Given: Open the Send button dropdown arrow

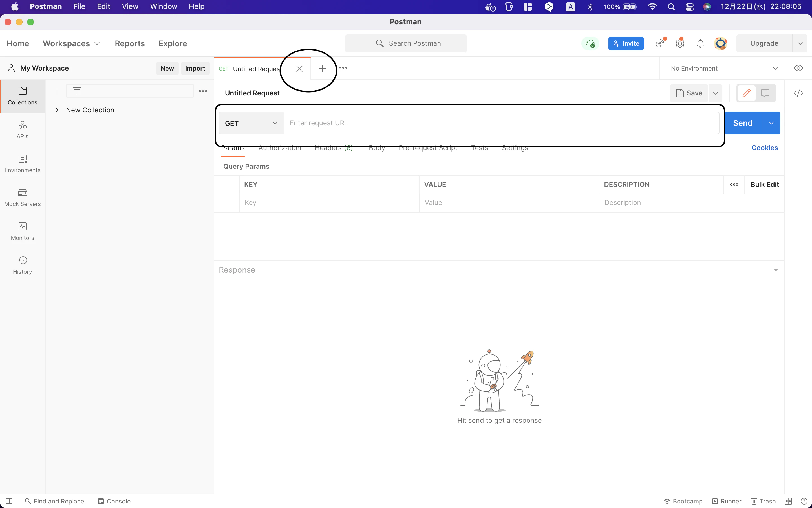Looking at the screenshot, I should click(771, 123).
